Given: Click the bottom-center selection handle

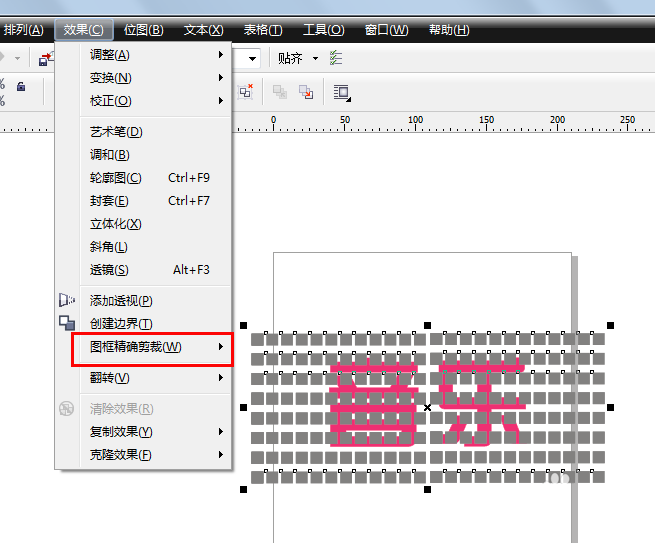Looking at the screenshot, I should 427,489.
